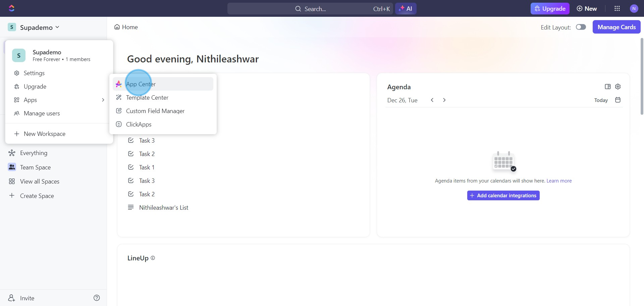The height and width of the screenshot is (306, 644).
Task: Click the ClickApps icon
Action: (x=119, y=124)
